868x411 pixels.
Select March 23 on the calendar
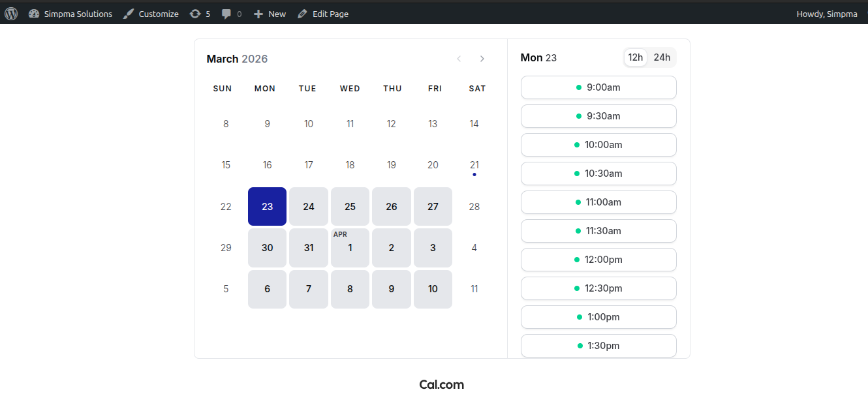[x=267, y=207]
